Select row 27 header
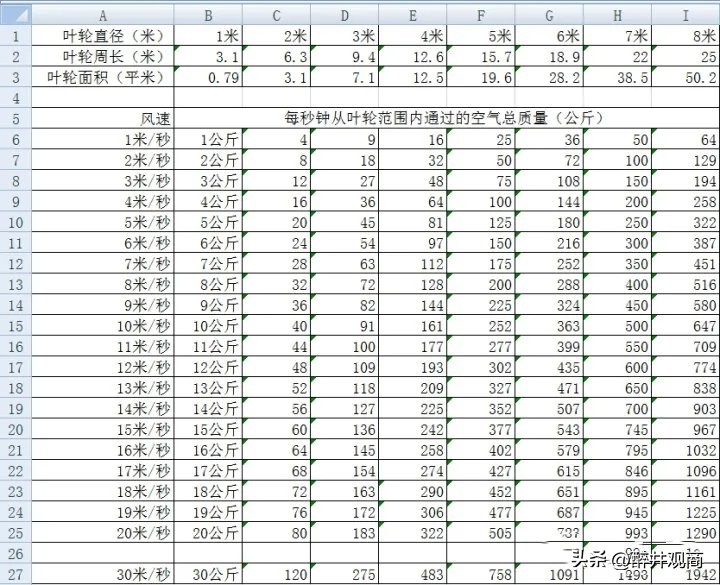 pos(16,574)
